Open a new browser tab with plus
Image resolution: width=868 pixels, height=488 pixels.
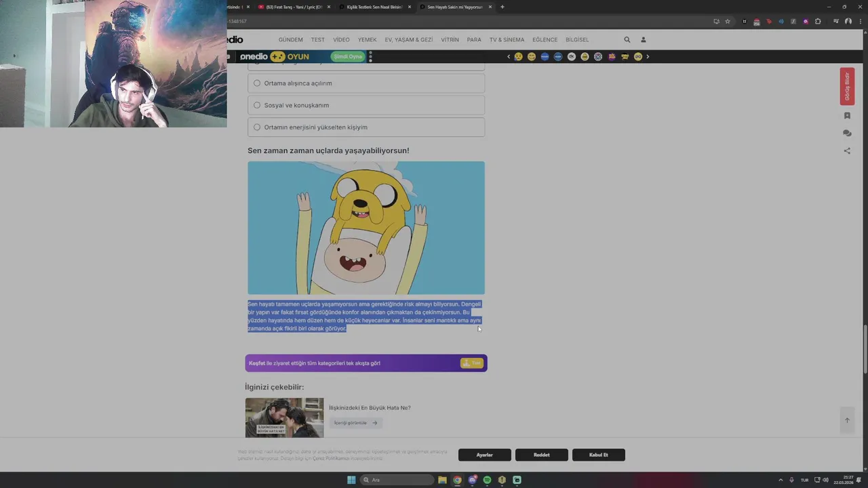pos(502,7)
